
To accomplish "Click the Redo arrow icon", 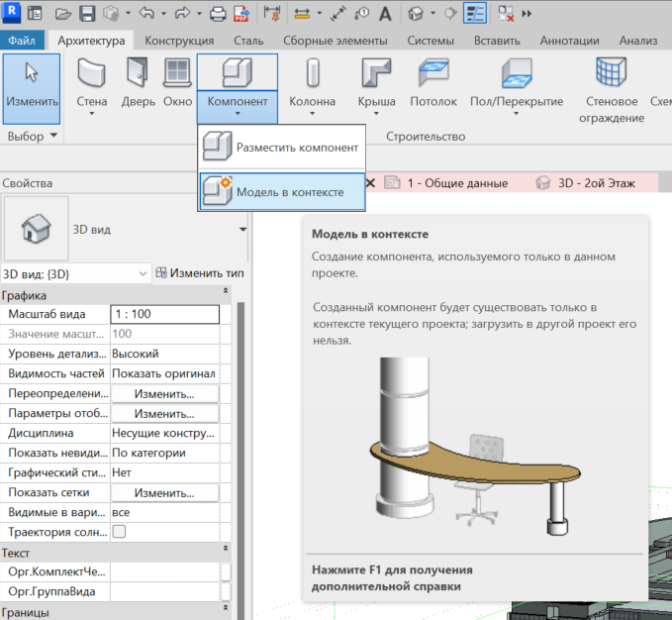I will 182,13.
